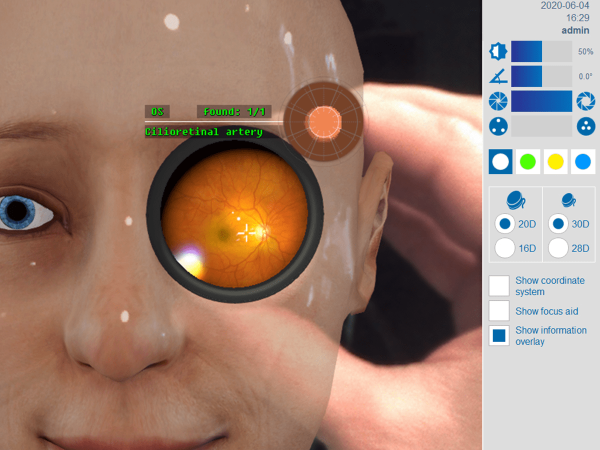Adjust the gray slider between dot icons
Viewport: 600px width, 450px height.
click(x=541, y=126)
